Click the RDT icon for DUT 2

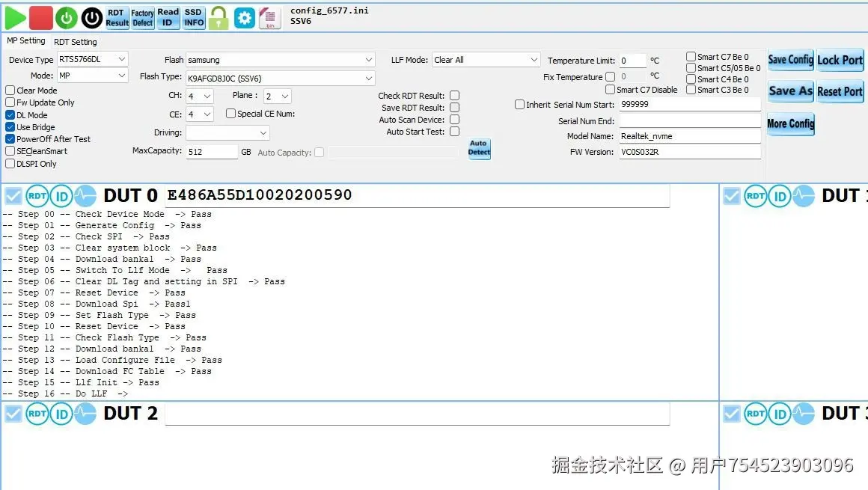pos(37,414)
